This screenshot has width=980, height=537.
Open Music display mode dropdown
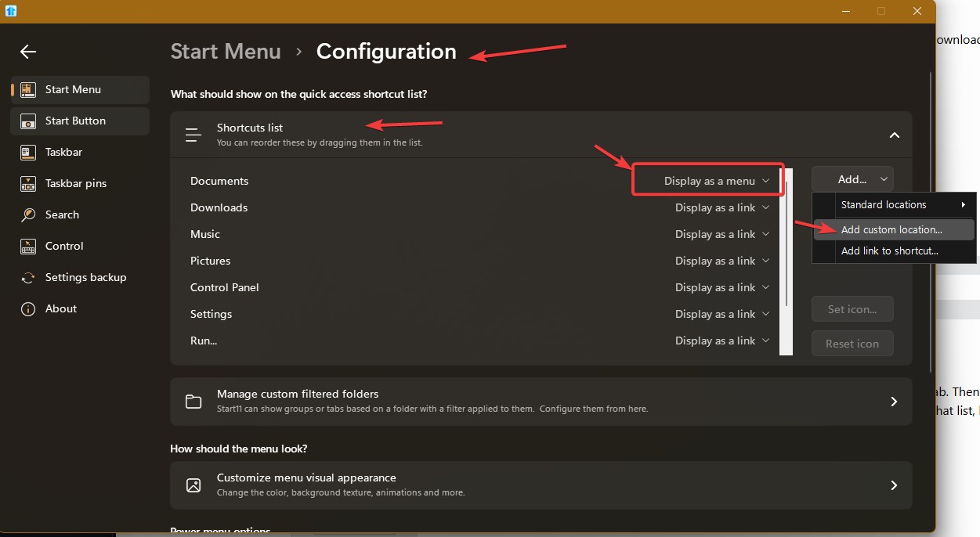[721, 235]
